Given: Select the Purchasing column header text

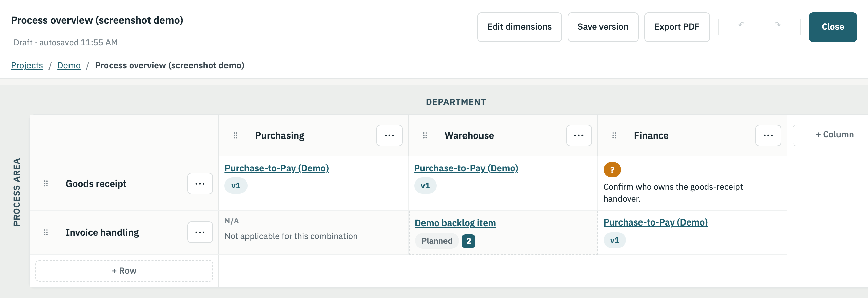Looking at the screenshot, I should [x=280, y=135].
